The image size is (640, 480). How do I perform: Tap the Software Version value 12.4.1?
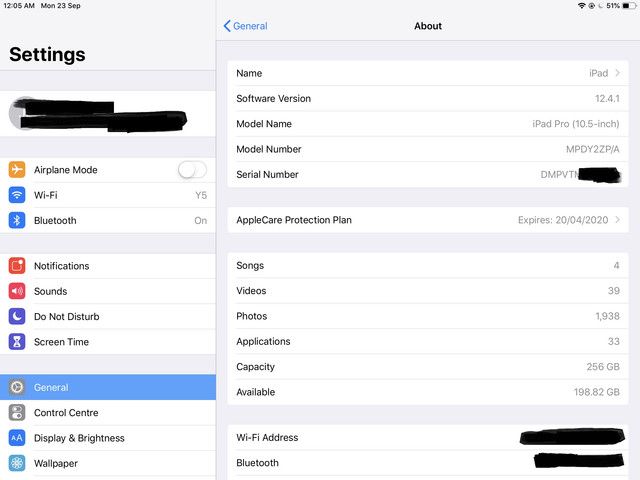tap(607, 98)
